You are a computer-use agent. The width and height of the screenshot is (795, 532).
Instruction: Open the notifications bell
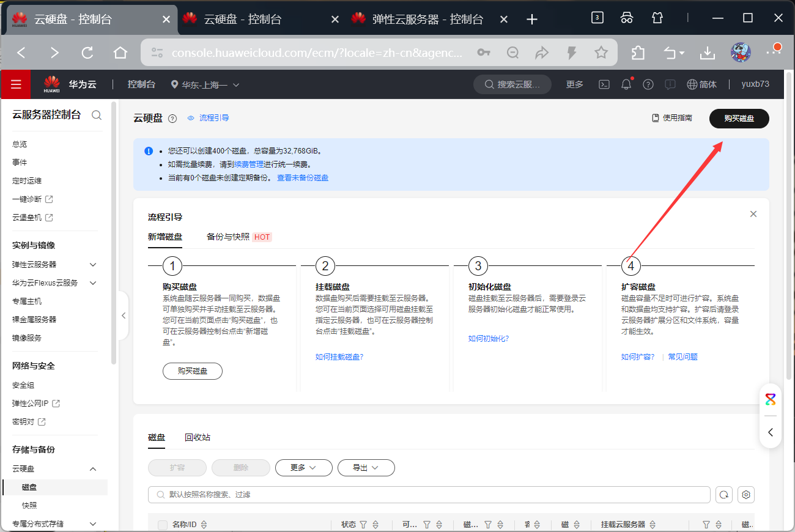[626, 84]
